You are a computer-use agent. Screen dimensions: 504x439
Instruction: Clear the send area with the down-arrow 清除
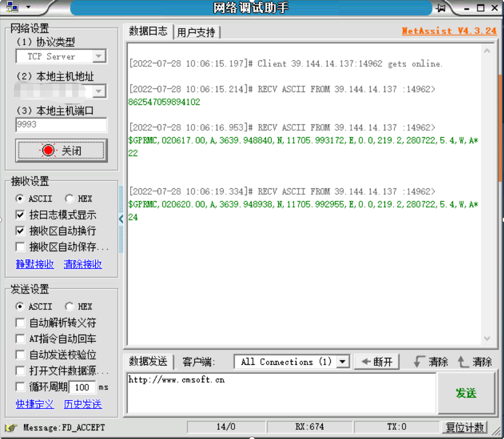[431, 362]
